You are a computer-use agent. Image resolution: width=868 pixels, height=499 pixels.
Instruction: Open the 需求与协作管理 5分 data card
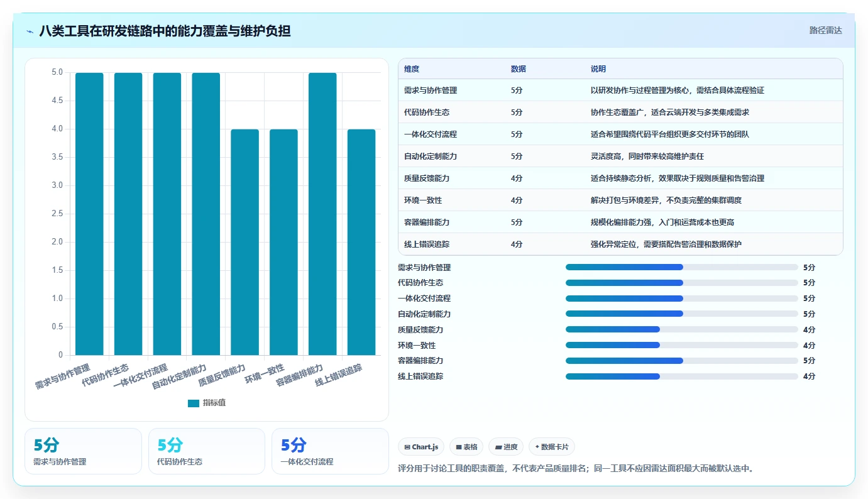83,451
